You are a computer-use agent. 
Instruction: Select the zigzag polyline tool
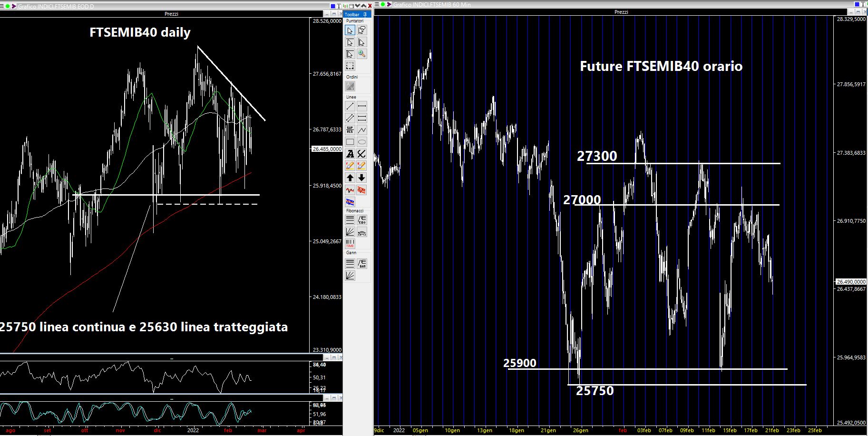(x=362, y=130)
